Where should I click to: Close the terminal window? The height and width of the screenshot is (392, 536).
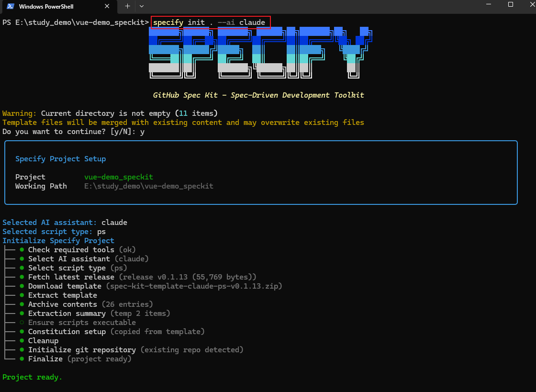[x=532, y=4]
